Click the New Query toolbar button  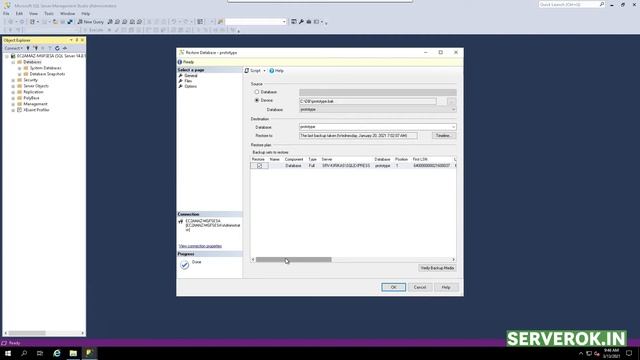point(91,22)
